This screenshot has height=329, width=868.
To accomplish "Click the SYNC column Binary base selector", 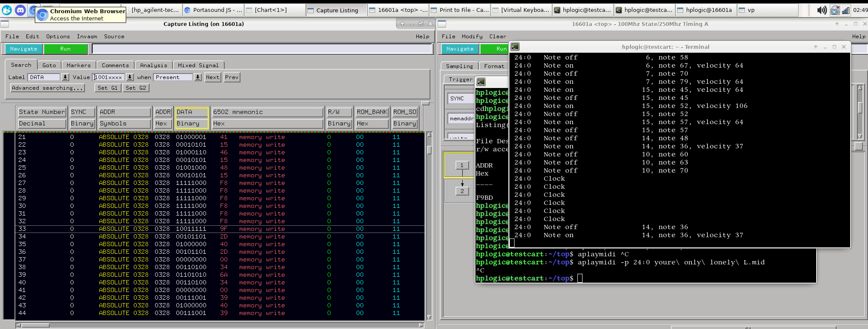I will pos(82,123).
